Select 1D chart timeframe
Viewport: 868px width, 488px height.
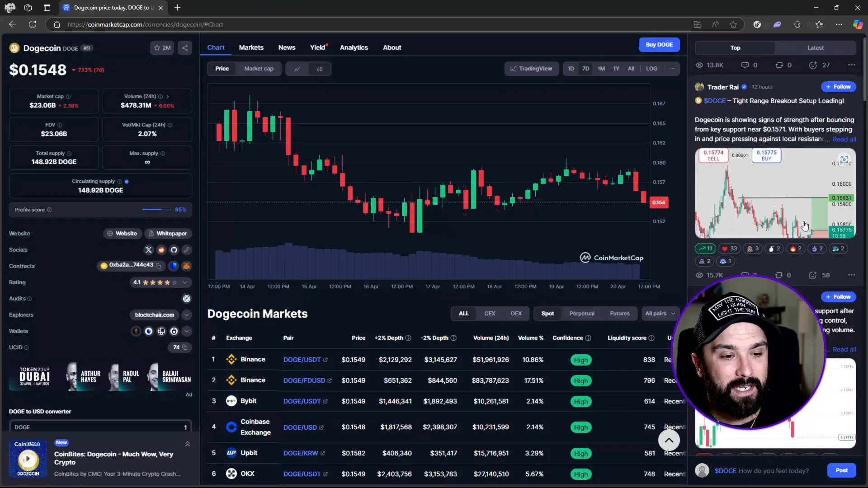571,69
